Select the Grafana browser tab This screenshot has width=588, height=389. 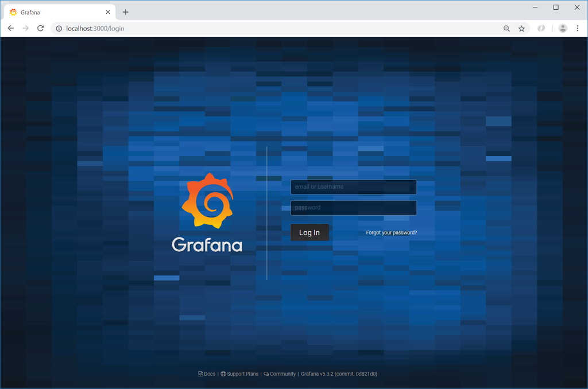(x=60, y=13)
